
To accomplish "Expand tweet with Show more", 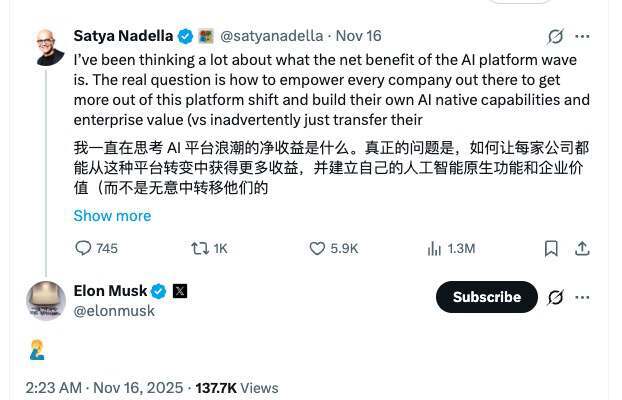I will 112,215.
